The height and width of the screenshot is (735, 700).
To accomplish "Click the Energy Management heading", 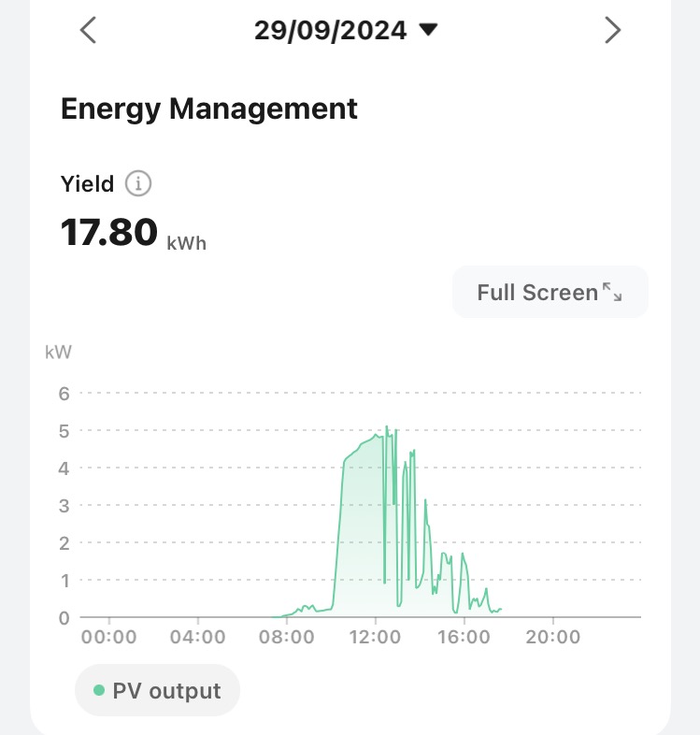I will [x=209, y=108].
